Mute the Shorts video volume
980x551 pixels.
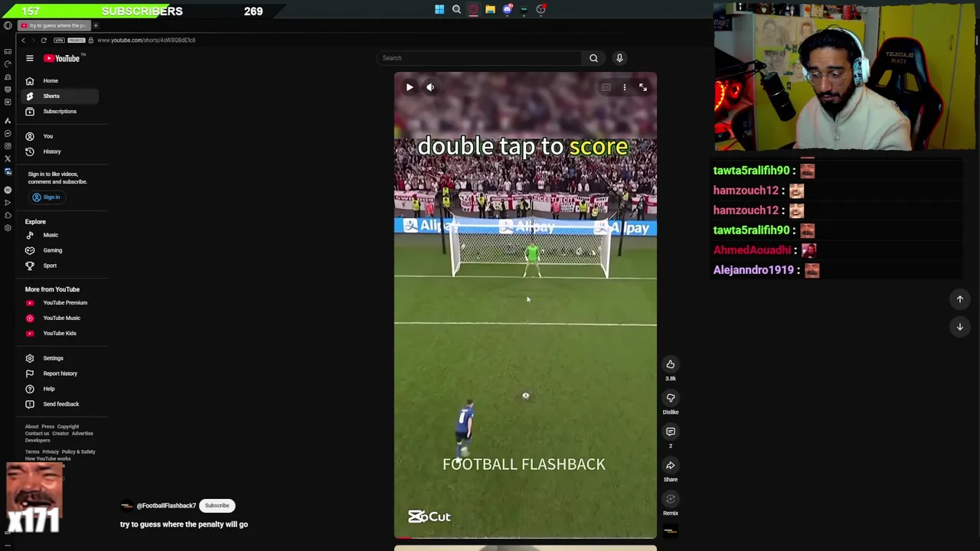click(x=430, y=87)
